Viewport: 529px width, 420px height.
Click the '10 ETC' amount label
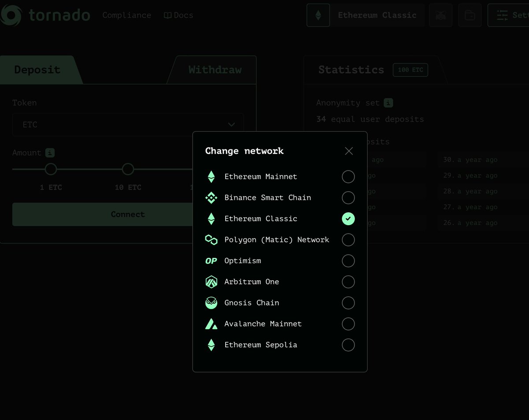(x=128, y=188)
